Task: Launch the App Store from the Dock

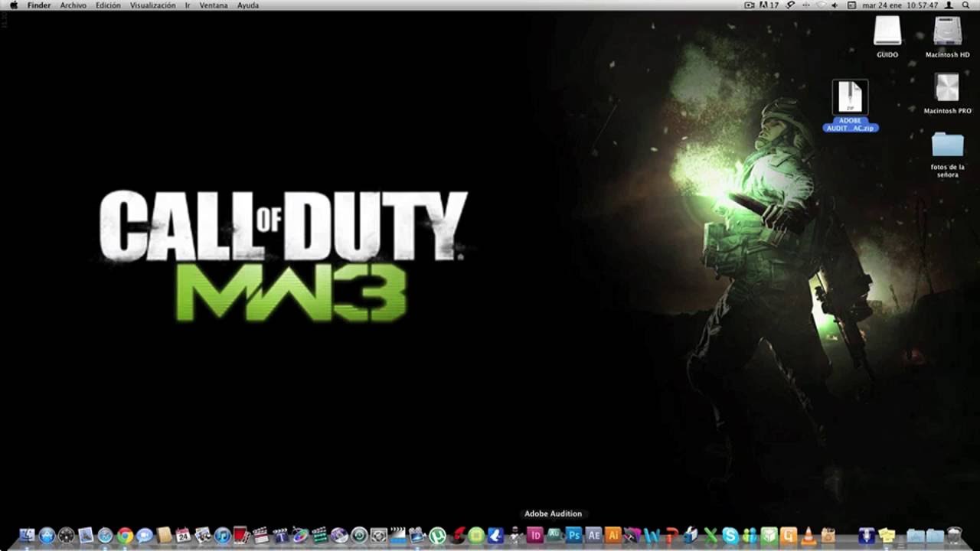Action: [x=47, y=535]
